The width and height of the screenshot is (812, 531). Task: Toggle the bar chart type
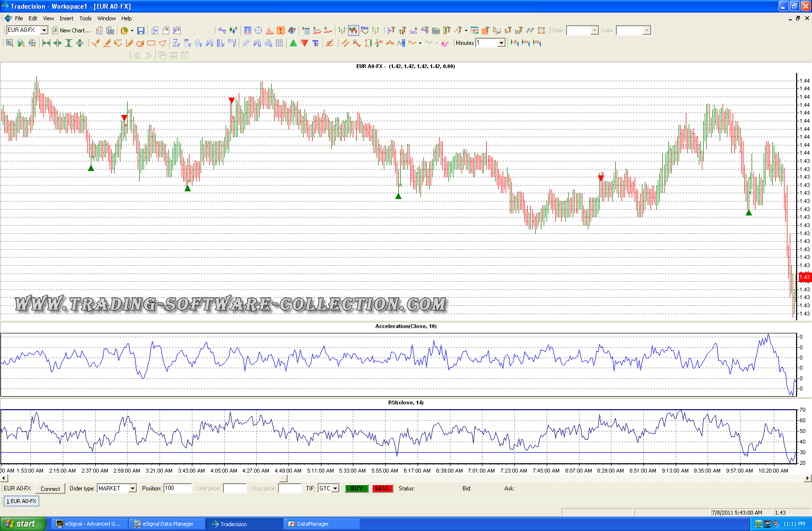[342, 30]
